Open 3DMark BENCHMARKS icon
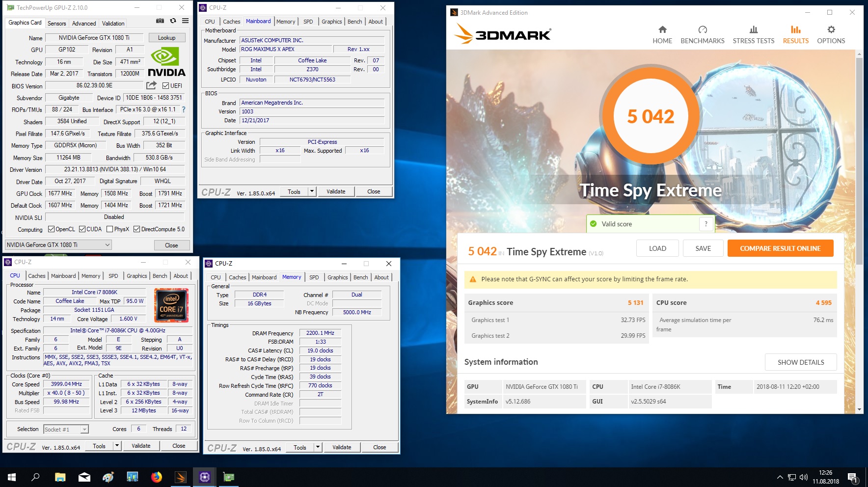 point(703,30)
